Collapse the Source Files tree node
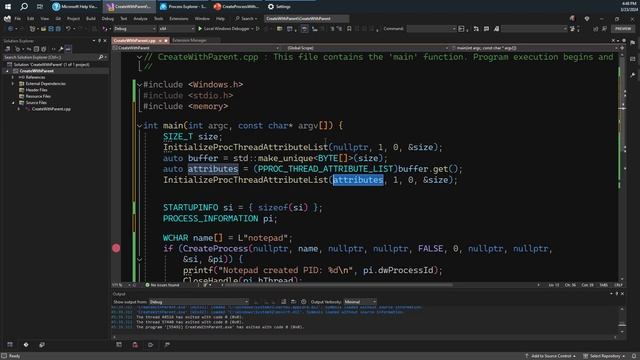This screenshot has height=360, width=640. (13, 103)
